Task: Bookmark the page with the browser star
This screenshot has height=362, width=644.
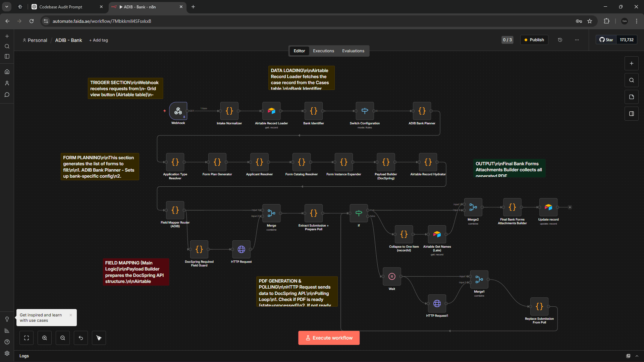Action: tap(590, 21)
